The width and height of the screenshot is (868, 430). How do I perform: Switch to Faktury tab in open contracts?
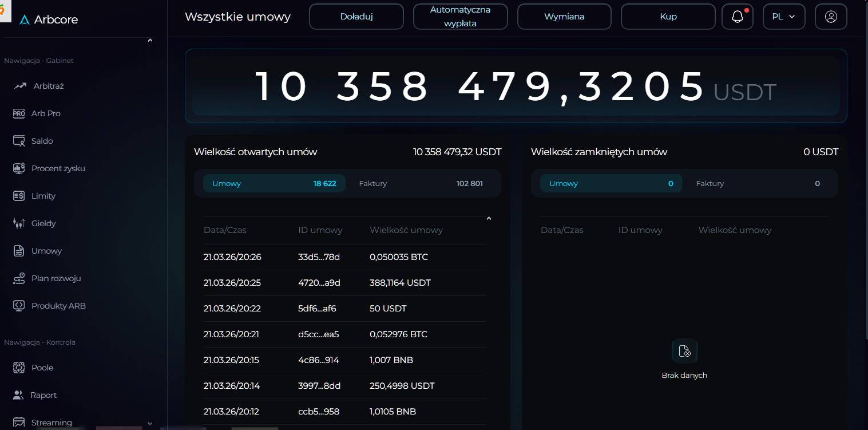(x=421, y=184)
